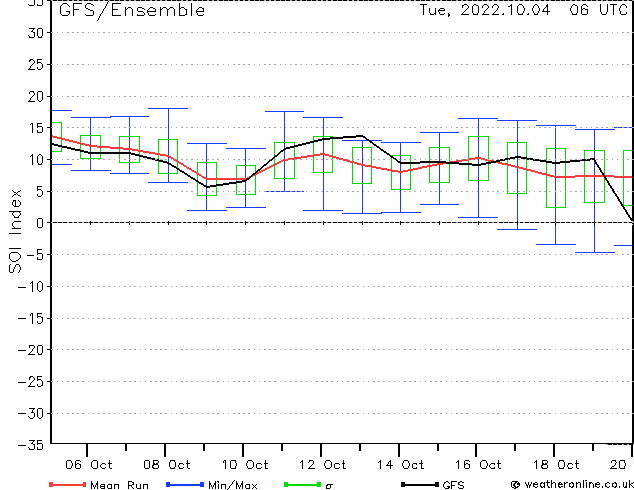Click the GFS line peak at 13 Oct
Image resolution: width=634 pixels, height=490 pixels.
coord(361,136)
